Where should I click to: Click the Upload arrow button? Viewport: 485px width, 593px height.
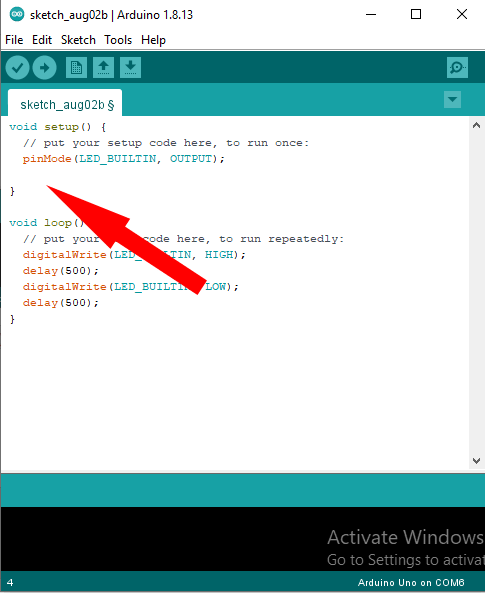45,68
